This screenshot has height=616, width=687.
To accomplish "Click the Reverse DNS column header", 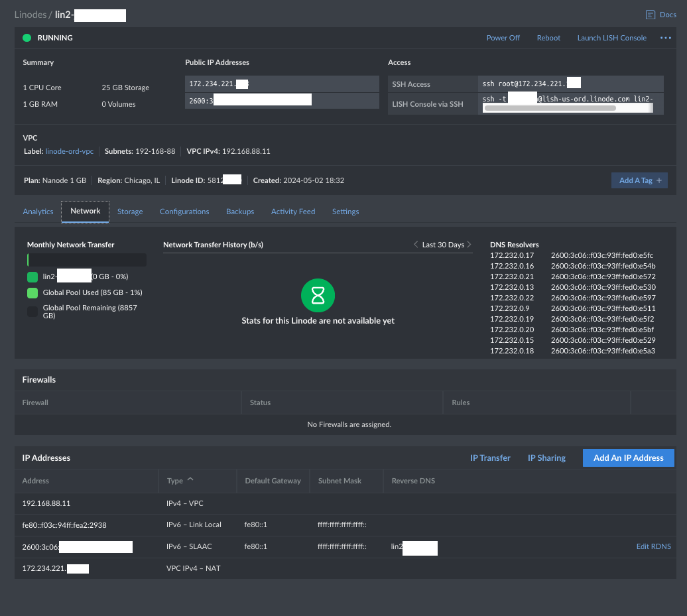I will click(x=413, y=481).
